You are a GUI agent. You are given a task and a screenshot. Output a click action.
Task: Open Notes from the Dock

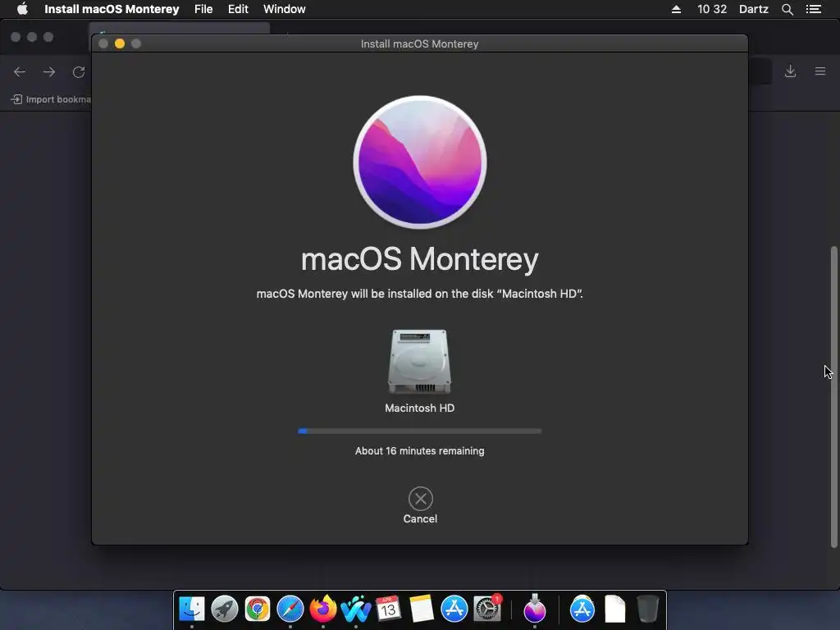pyautogui.click(x=422, y=609)
